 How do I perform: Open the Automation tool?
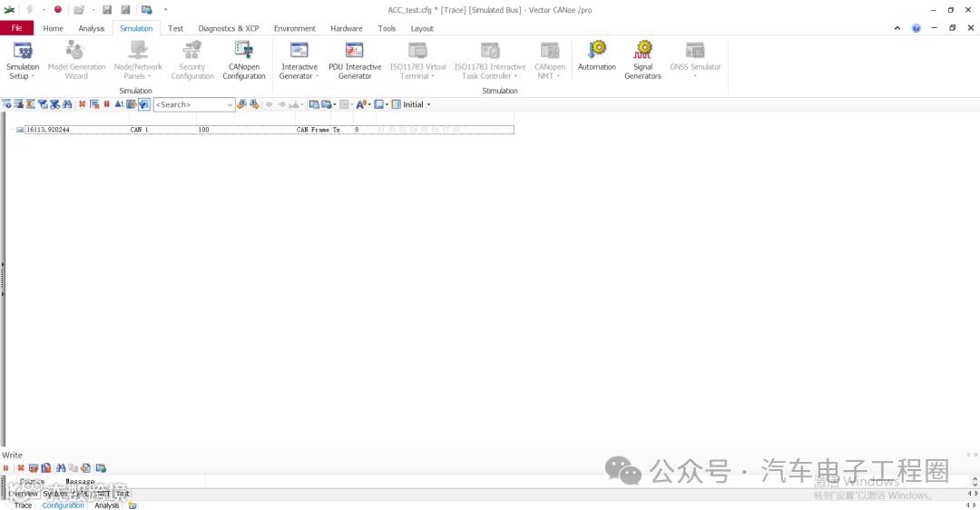click(596, 55)
